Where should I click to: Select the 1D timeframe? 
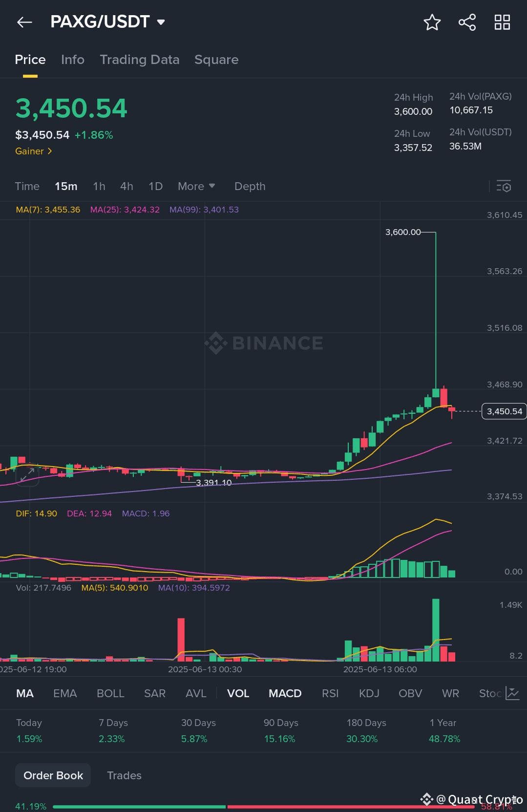[x=155, y=186]
